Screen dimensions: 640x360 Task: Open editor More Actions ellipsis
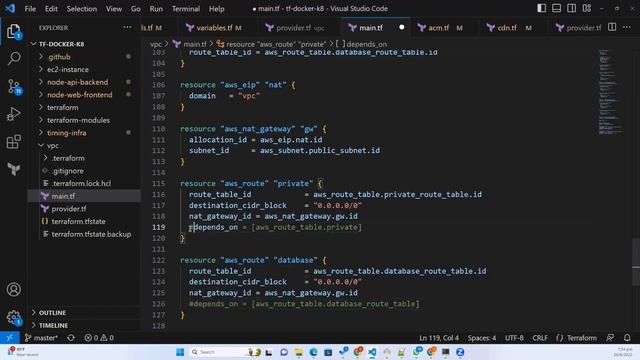coord(627,27)
